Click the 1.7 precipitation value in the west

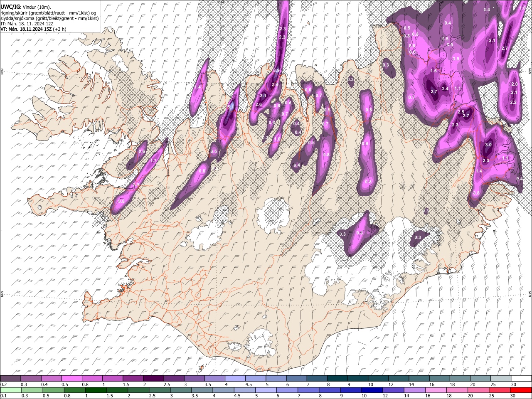click(153, 161)
